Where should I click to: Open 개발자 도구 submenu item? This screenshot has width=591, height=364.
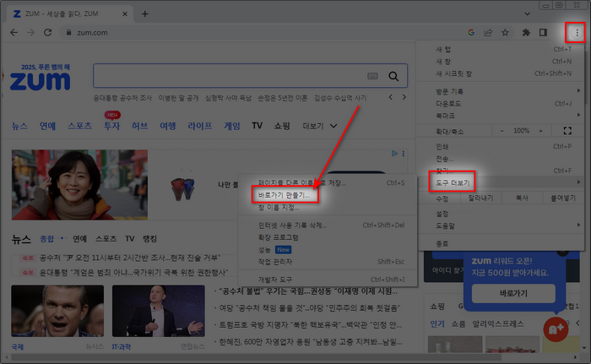point(328,280)
